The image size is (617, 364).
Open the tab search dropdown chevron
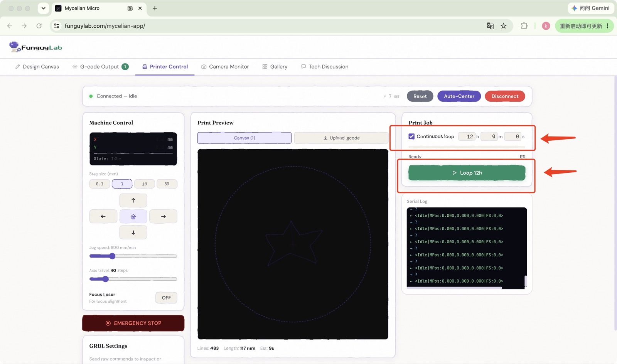[x=43, y=8]
